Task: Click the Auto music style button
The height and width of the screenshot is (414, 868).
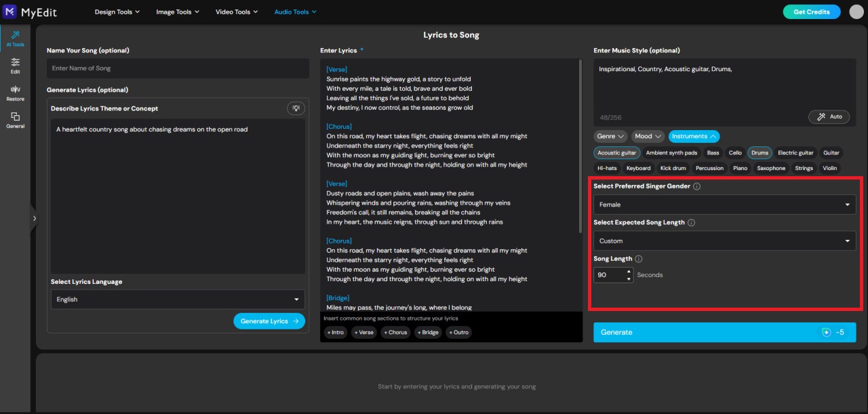Action: pyautogui.click(x=829, y=117)
